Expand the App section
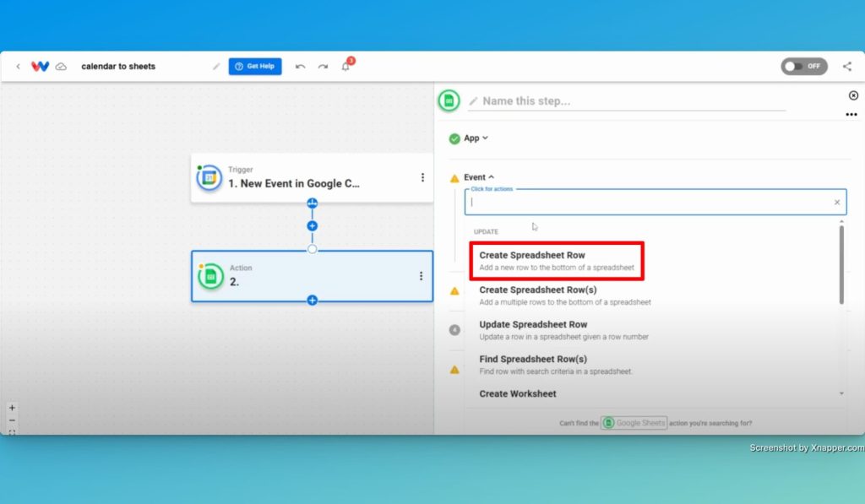 tap(476, 138)
